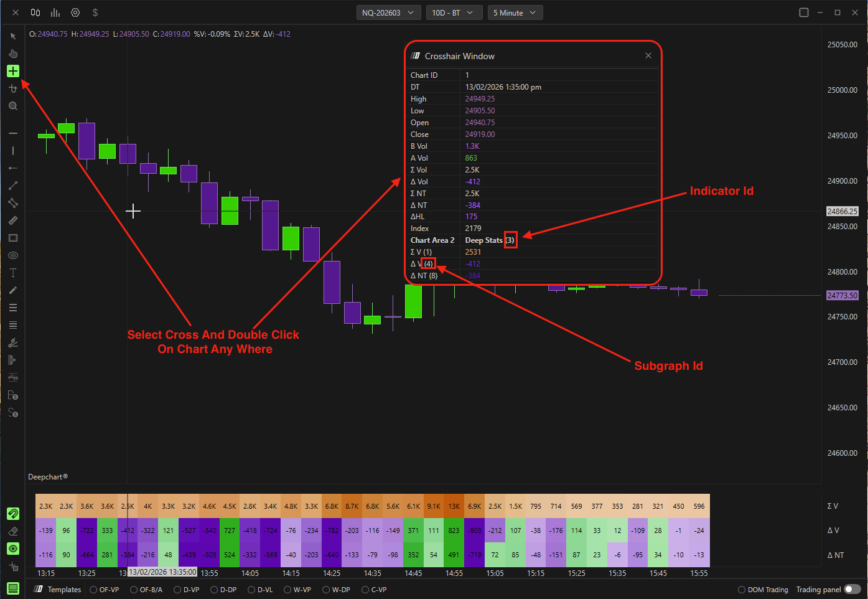
Task: Click the 13K volume cell in stats
Action: [x=454, y=506]
